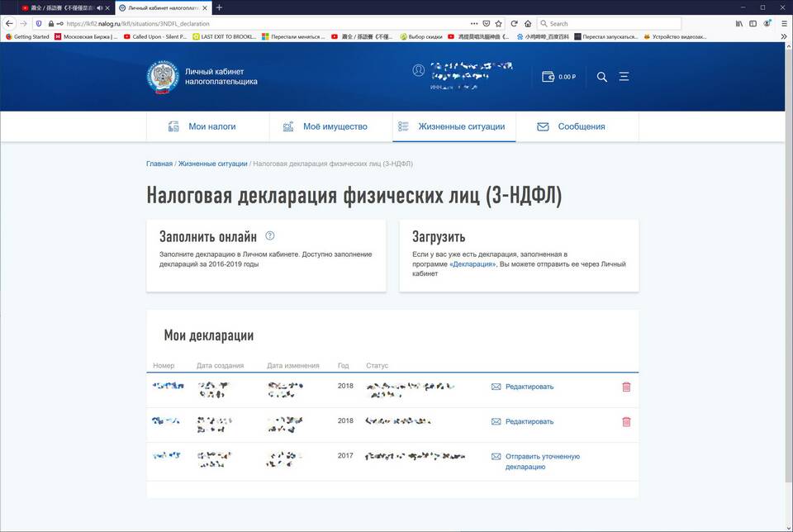The image size is (793, 532).
Task: Select the Жизненные ситуации menu item
Action: click(x=454, y=126)
